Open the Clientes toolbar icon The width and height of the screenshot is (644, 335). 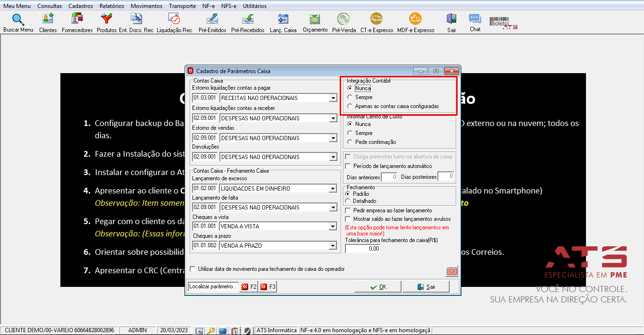48,22
